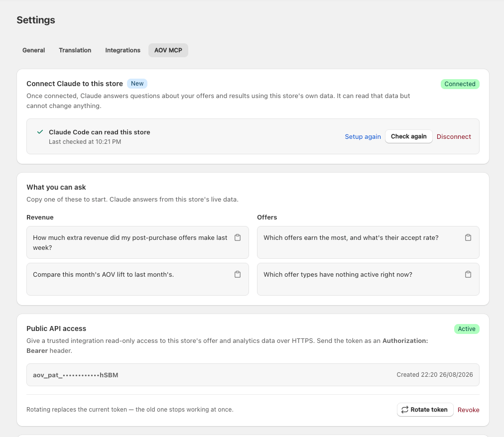This screenshot has width=504, height=437.
Task: Select 'Compare this month's AOV lift' prompt
Action: [x=137, y=279]
